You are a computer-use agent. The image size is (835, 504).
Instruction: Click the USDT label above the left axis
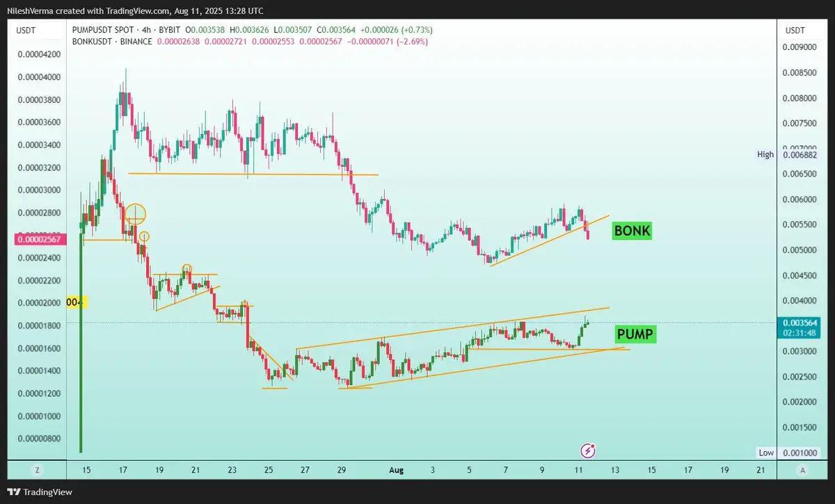26,30
